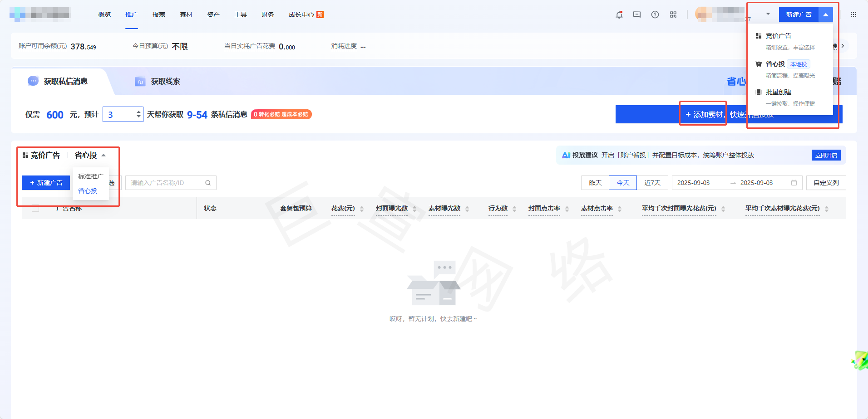Check the select-all checkbox in the table header
The height and width of the screenshot is (419, 868).
pos(35,208)
